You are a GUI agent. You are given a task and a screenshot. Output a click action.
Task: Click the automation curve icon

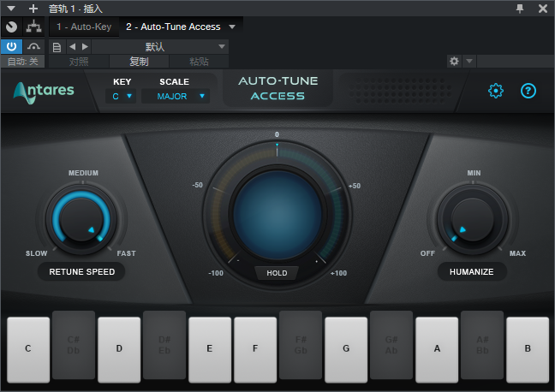click(x=33, y=46)
